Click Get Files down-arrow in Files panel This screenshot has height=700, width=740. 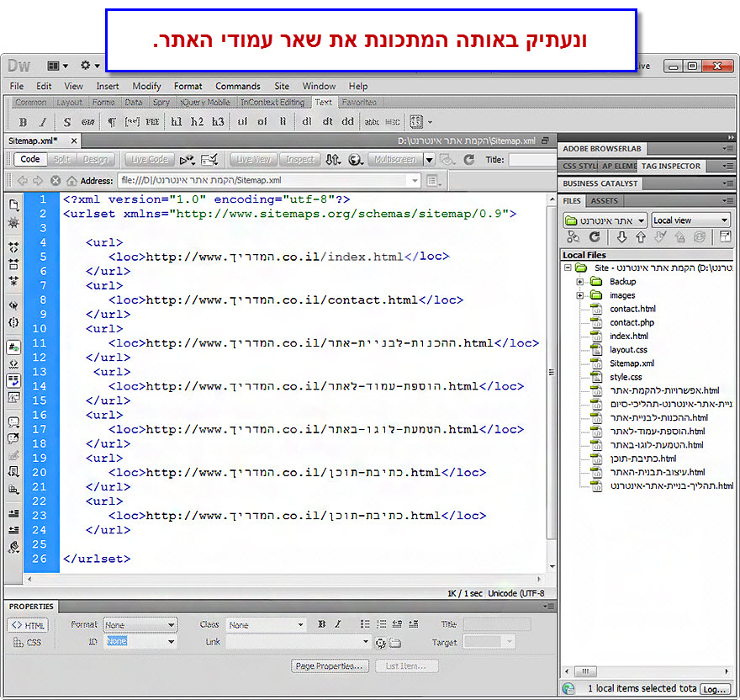coord(621,236)
